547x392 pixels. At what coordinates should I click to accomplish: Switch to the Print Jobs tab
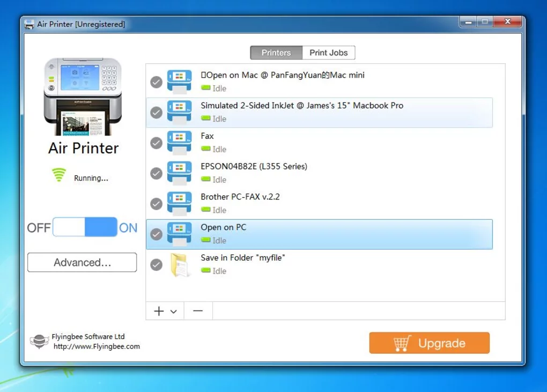tap(328, 53)
